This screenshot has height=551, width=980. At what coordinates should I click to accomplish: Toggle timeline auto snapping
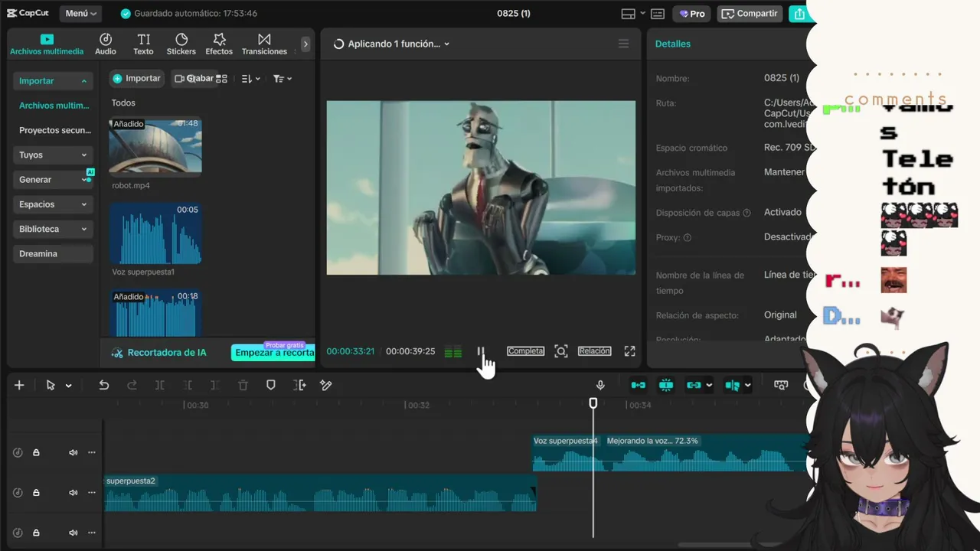pos(666,385)
